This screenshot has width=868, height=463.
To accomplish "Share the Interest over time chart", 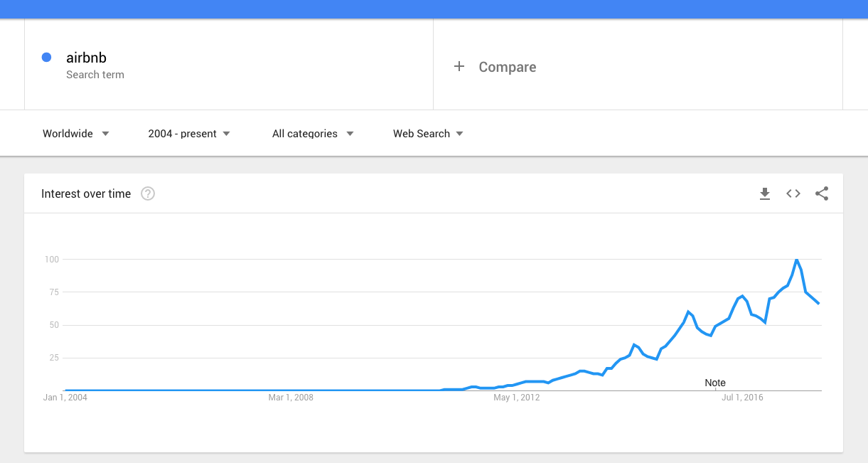I will tap(822, 193).
